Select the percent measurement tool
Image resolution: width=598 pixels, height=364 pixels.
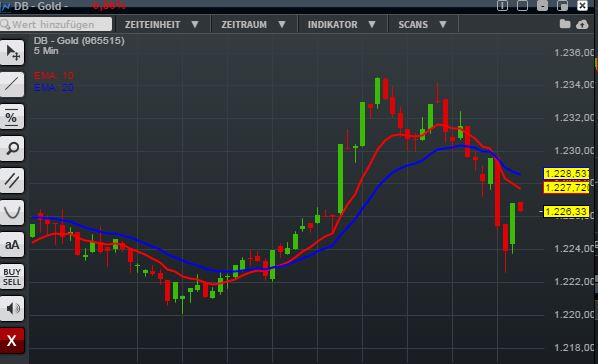[x=12, y=117]
